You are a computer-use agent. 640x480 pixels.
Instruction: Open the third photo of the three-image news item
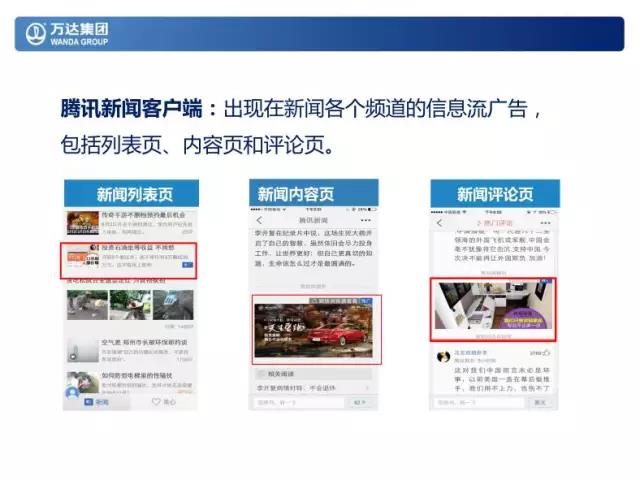click(173, 305)
